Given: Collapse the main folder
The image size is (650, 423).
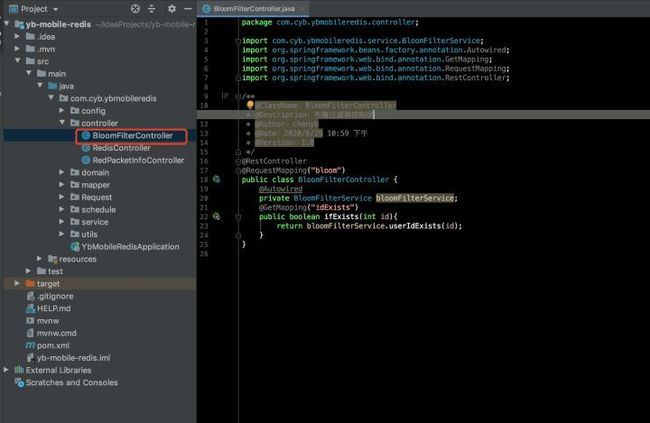Looking at the screenshot, I should click(x=29, y=73).
